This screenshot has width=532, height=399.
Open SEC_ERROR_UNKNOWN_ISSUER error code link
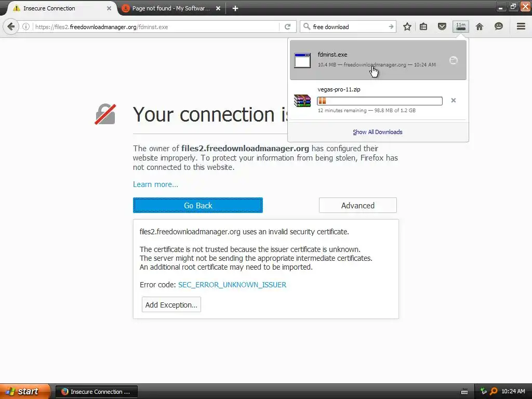pos(232,285)
